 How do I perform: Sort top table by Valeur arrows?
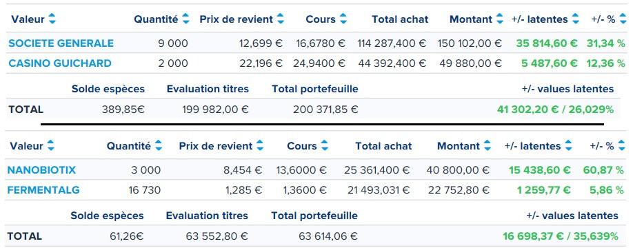pyautogui.click(x=52, y=19)
